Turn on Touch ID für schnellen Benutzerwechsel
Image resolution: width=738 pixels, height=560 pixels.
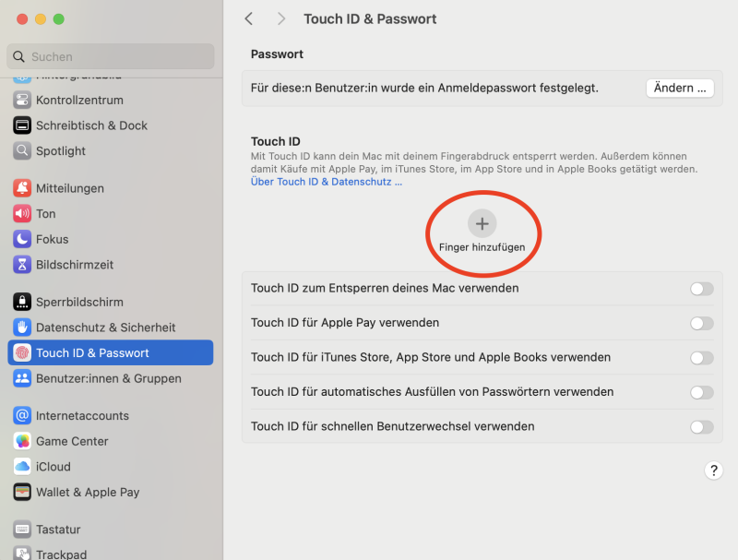[701, 427]
